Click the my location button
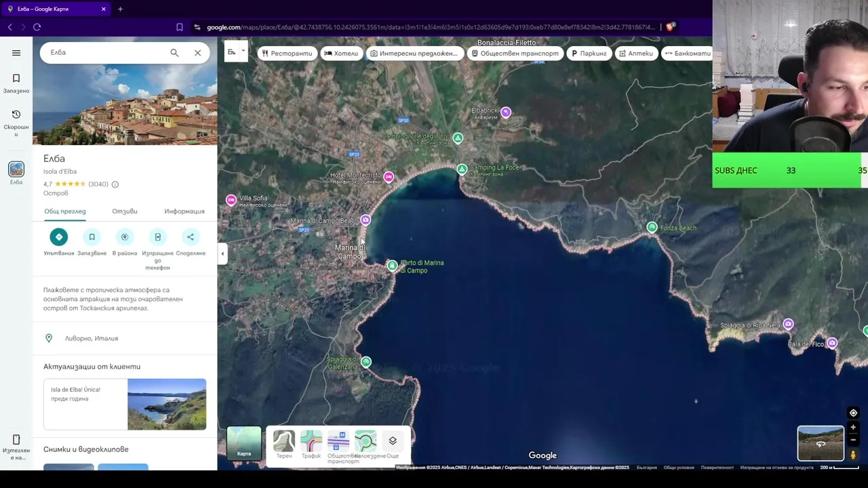Screen dimensions: 868x488 click(x=853, y=413)
